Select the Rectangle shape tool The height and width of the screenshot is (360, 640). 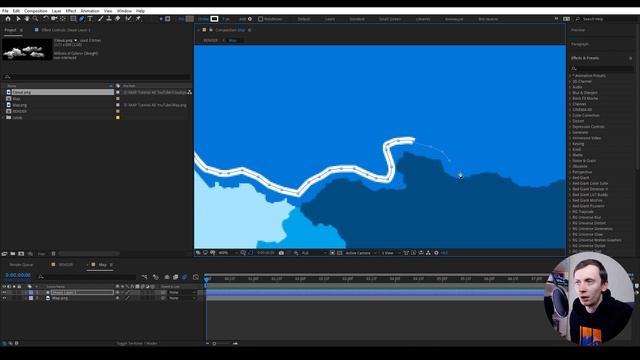73,19
